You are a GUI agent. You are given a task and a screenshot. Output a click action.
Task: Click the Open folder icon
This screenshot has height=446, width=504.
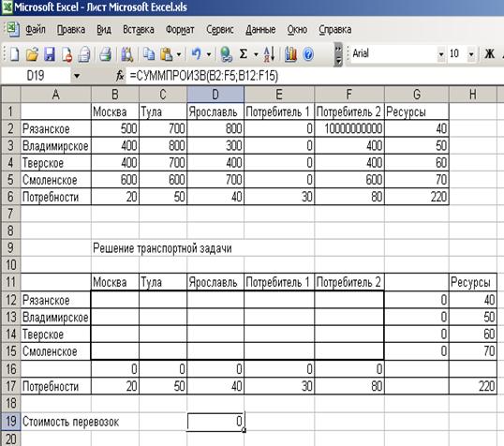coord(32,54)
